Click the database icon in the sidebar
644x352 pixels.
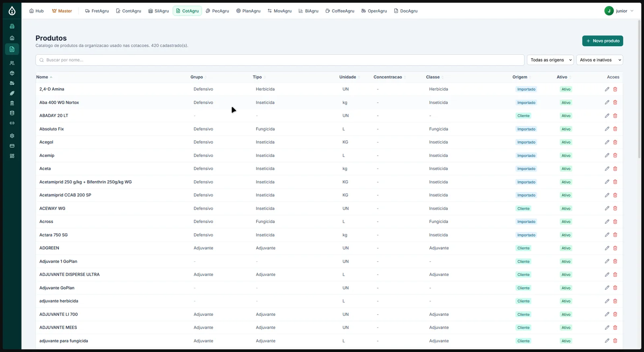(x=12, y=113)
